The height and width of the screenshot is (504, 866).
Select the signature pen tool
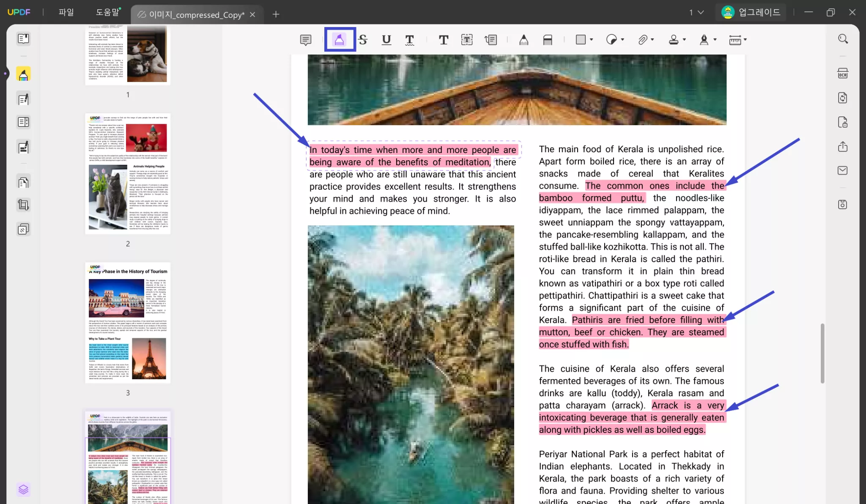(x=704, y=40)
